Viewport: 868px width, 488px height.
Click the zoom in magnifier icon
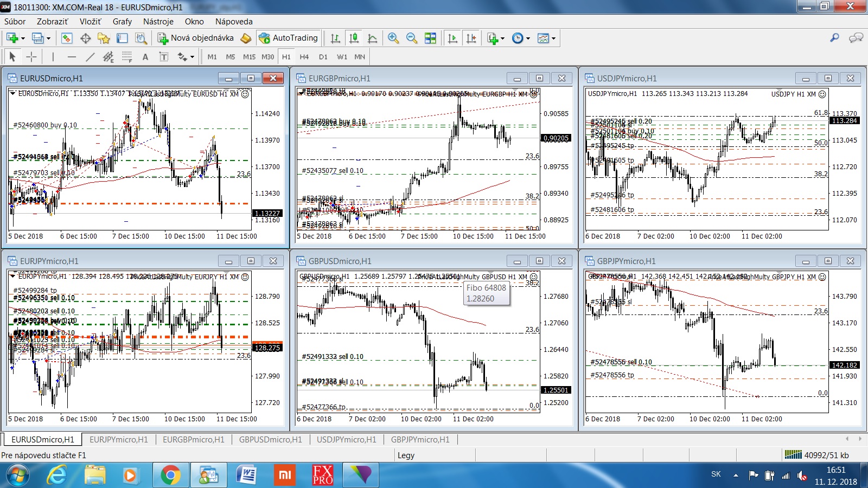click(393, 38)
